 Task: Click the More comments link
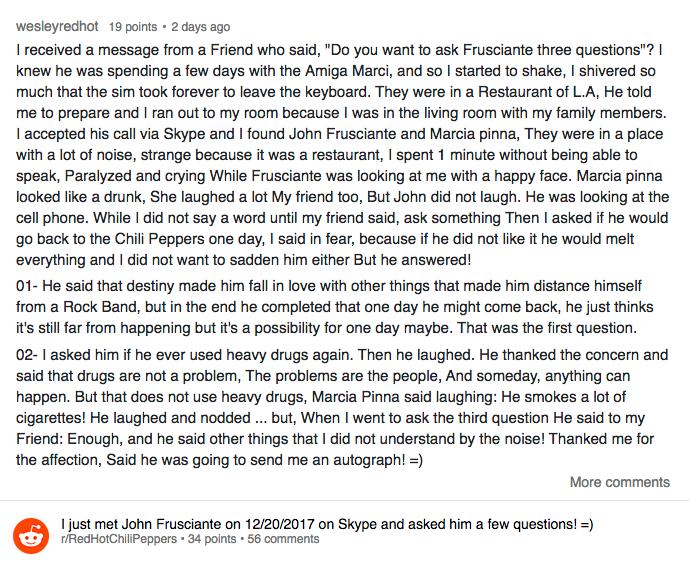tap(620, 482)
